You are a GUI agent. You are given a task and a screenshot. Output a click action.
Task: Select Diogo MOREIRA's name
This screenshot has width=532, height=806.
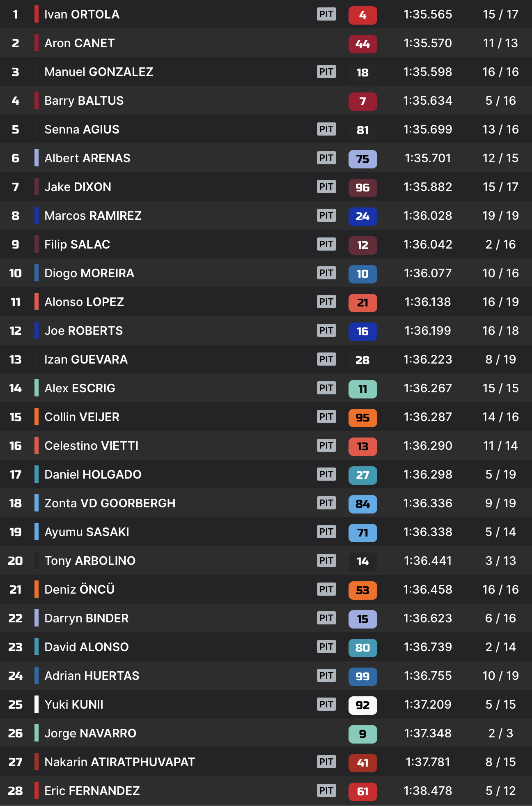coord(89,273)
